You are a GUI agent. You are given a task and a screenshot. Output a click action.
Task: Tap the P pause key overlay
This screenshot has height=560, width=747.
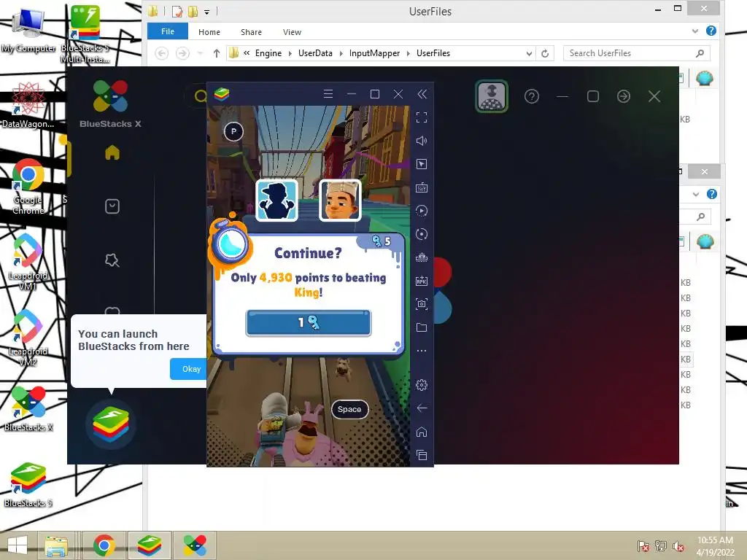233,131
